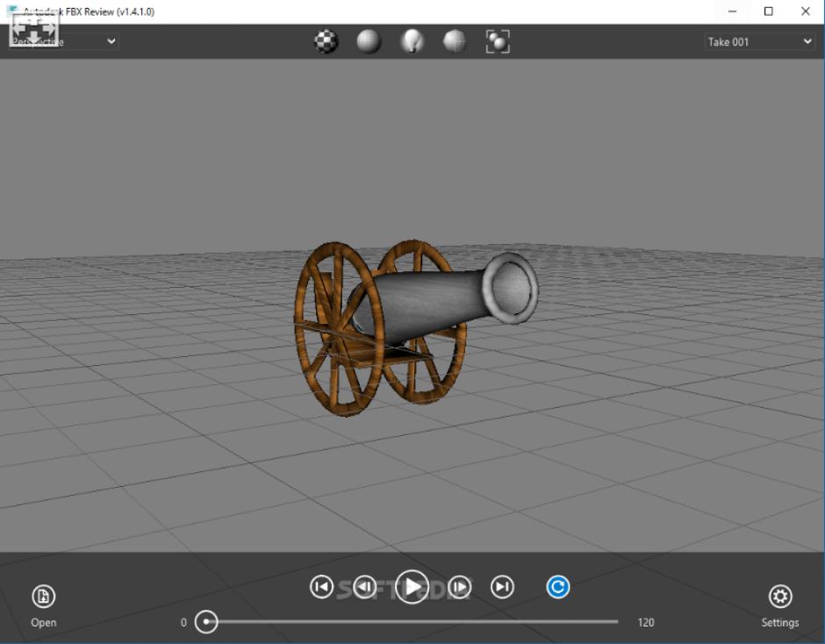Toggle the lightbulb lighting icon
The width and height of the screenshot is (825, 644).
coord(412,41)
